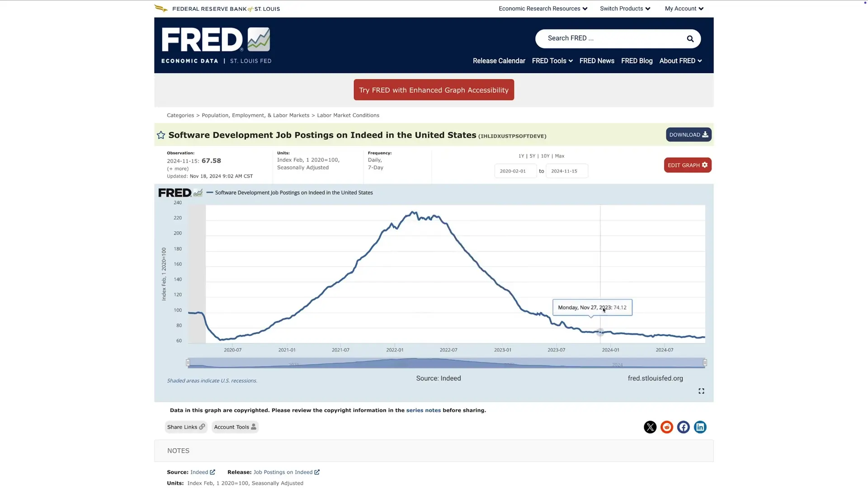Click the series title text
This screenshot has height=488, width=868.
[322, 135]
